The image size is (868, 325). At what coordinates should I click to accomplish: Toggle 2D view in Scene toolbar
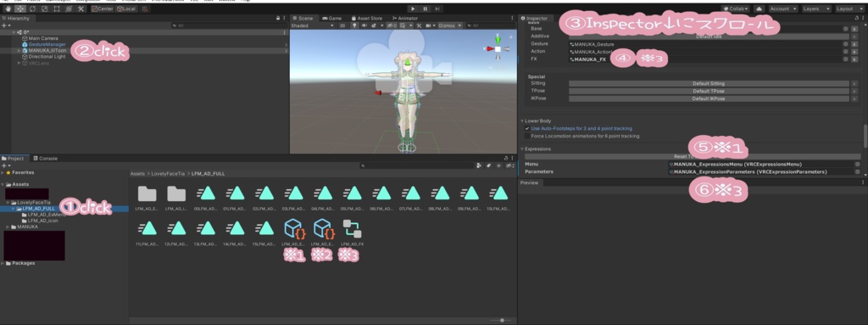pyautogui.click(x=342, y=25)
